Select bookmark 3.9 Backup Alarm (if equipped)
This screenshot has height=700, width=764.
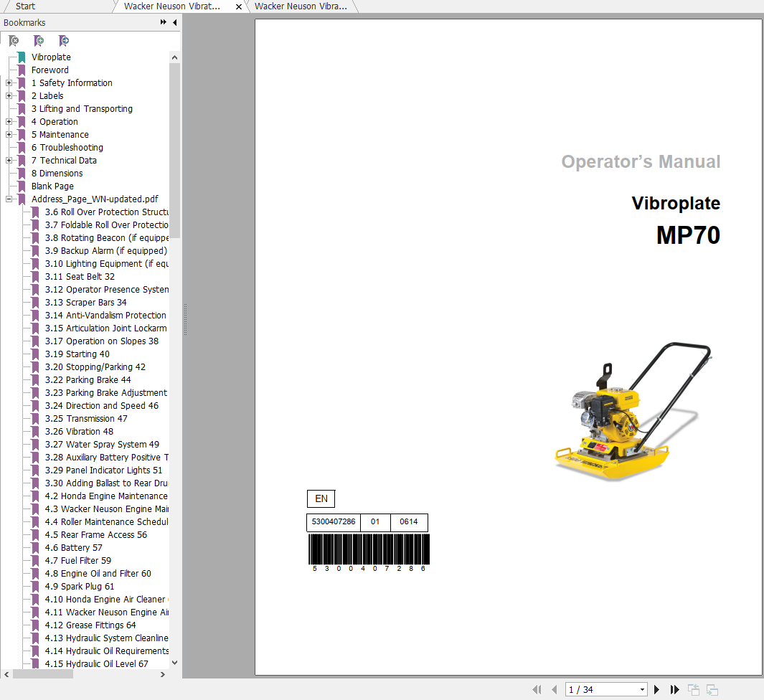pyautogui.click(x=105, y=251)
